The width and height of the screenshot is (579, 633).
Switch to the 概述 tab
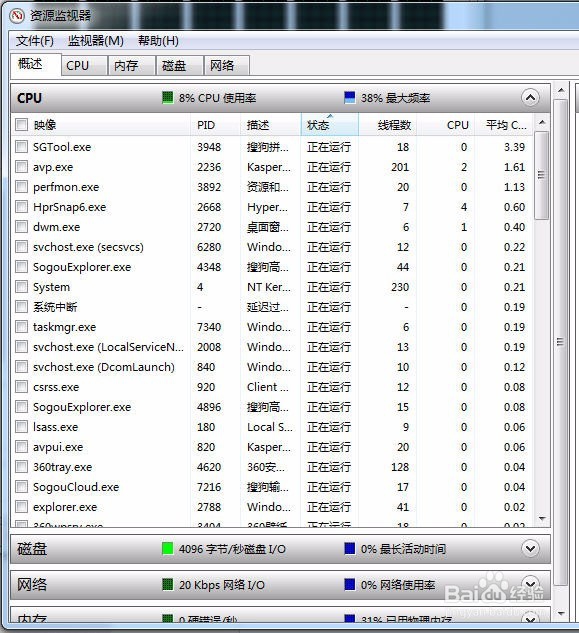coord(36,64)
